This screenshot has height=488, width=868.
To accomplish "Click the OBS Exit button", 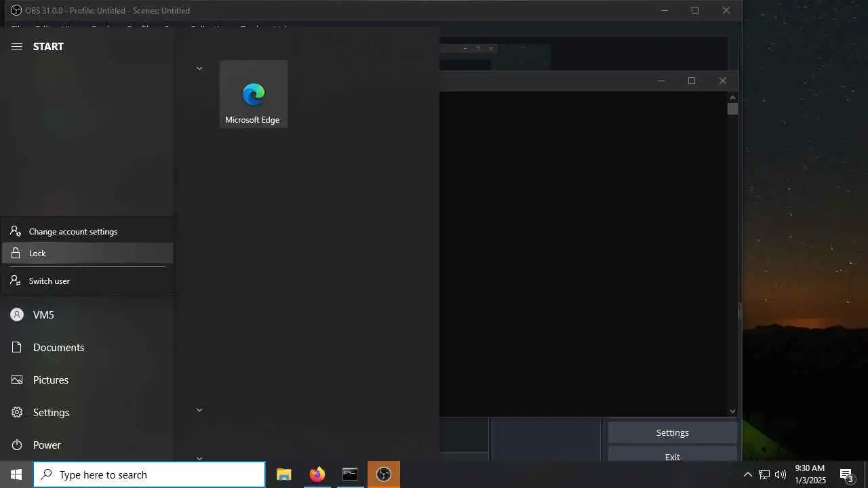I will 673,454.
